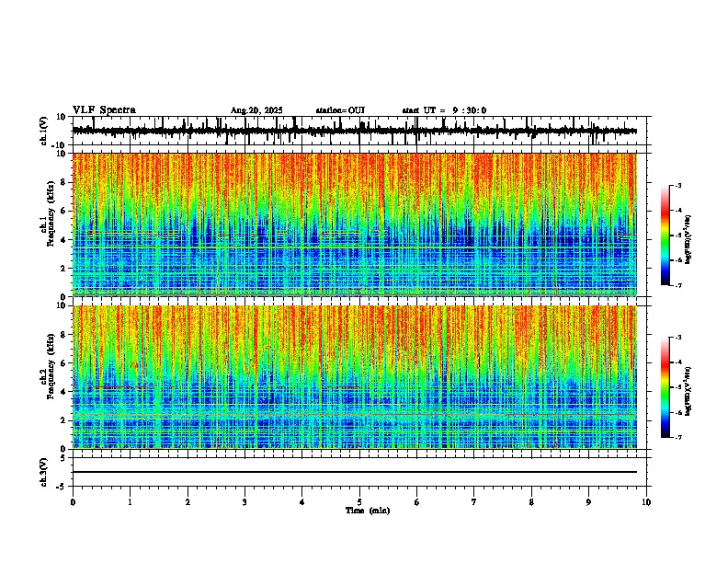
Task: Click the "ch.3(V)" axis label
Action: click(x=44, y=472)
